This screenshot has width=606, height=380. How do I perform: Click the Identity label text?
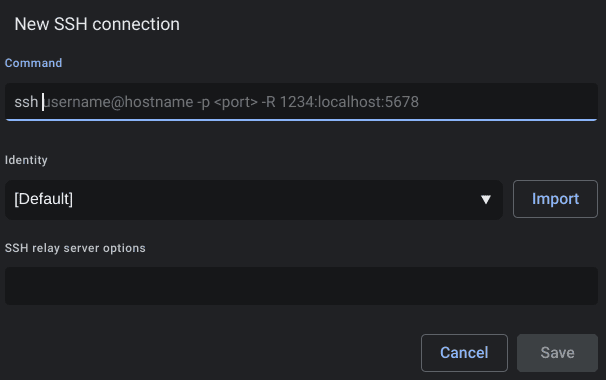tap(26, 160)
